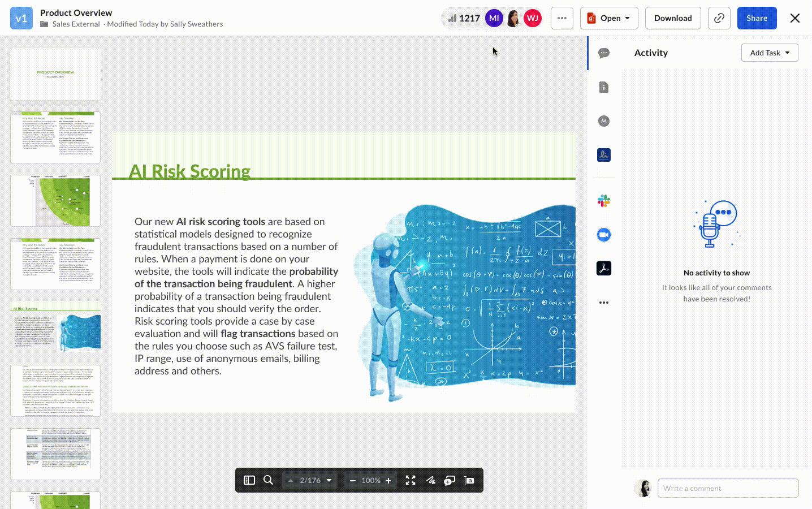This screenshot has height=509, width=812.
Task: Select the Product Overview title slide thumbnail
Action: point(55,74)
